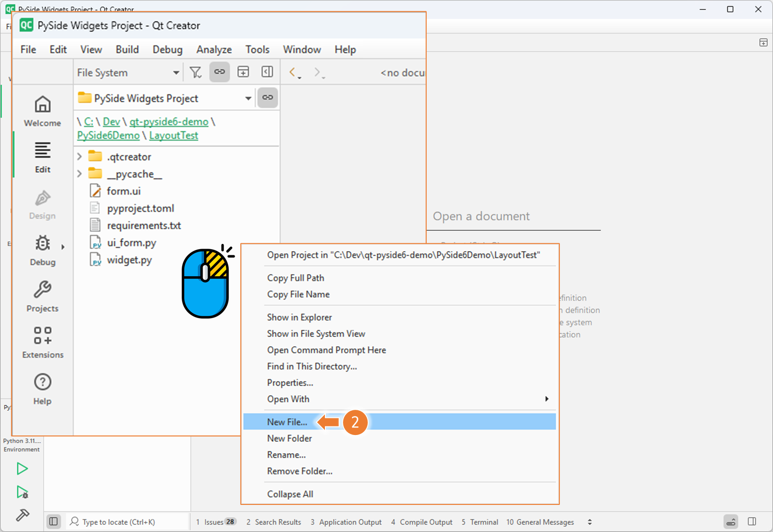The width and height of the screenshot is (773, 532).
Task: Open the Extensions mode
Action: click(42, 343)
